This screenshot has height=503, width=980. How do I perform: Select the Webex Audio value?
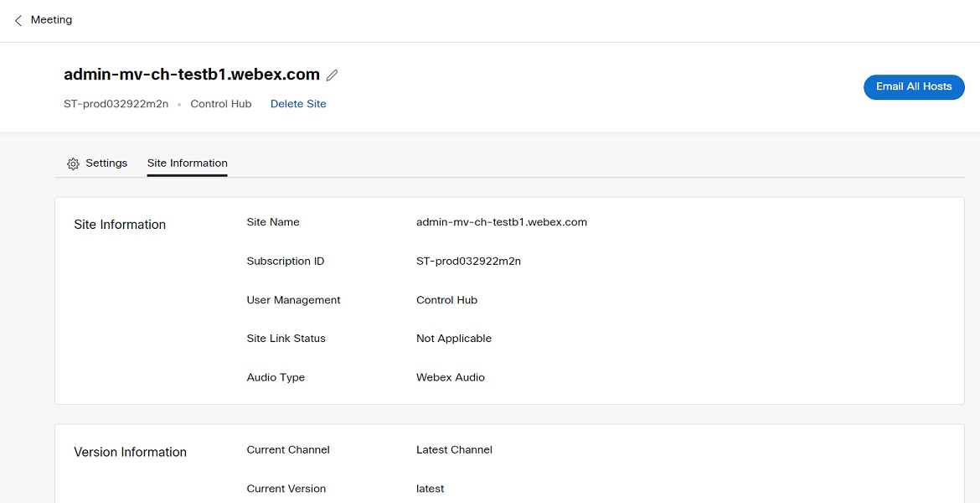[x=451, y=378]
